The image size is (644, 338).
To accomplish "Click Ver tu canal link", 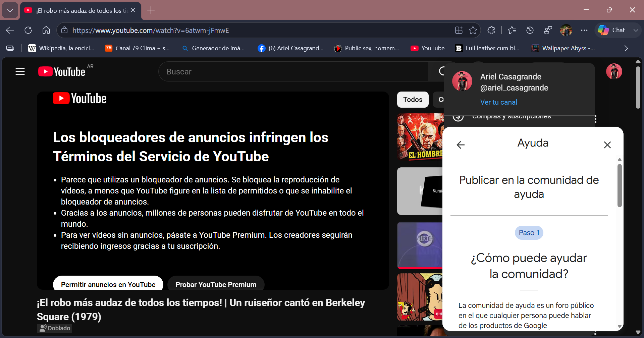I will (499, 102).
